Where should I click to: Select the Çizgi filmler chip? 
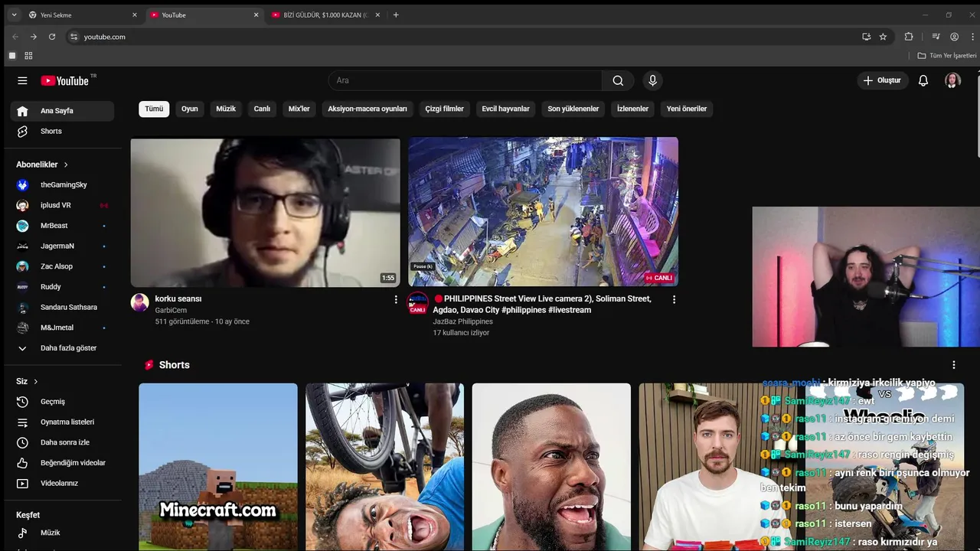445,109
